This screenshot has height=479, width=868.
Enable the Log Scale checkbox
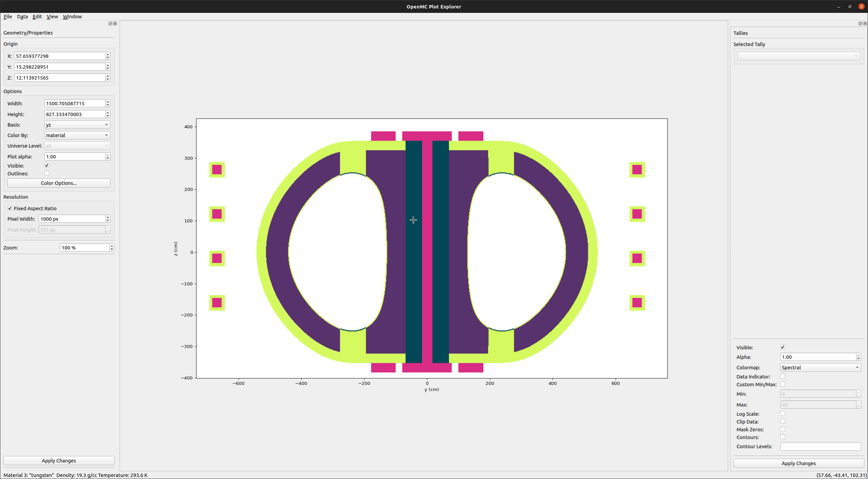tap(783, 413)
